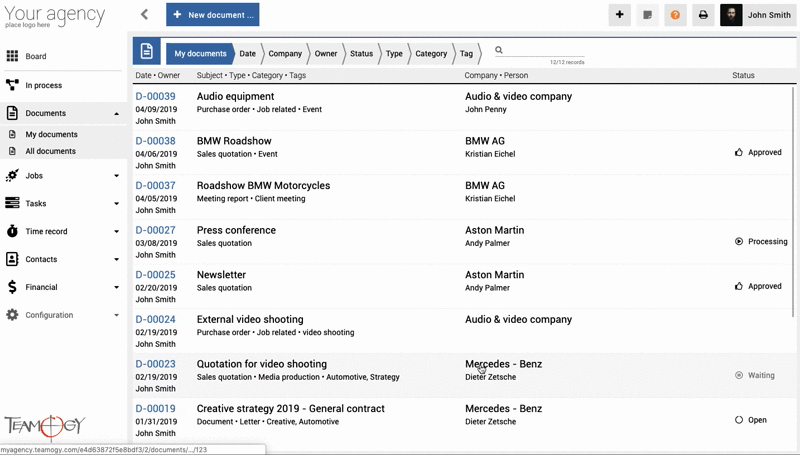Click the Roadshow BMW Motorcycles subject title
This screenshot has height=455, width=800.
tap(263, 186)
